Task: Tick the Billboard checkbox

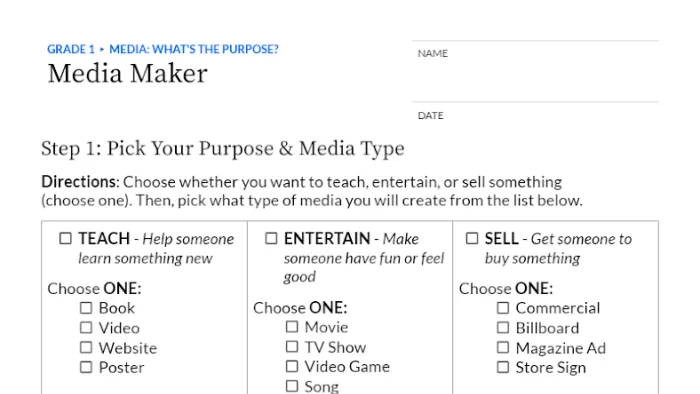Action: [x=503, y=328]
